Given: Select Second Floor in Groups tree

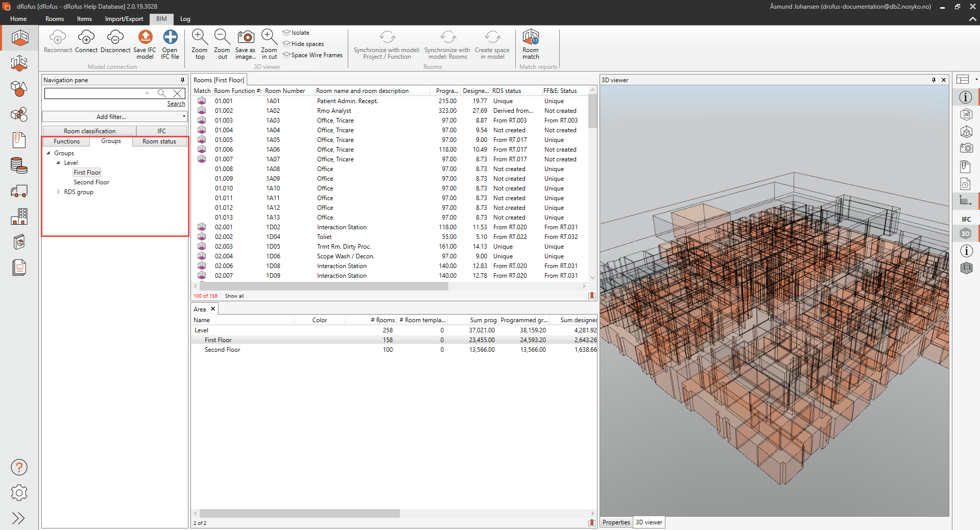Looking at the screenshot, I should coord(91,182).
